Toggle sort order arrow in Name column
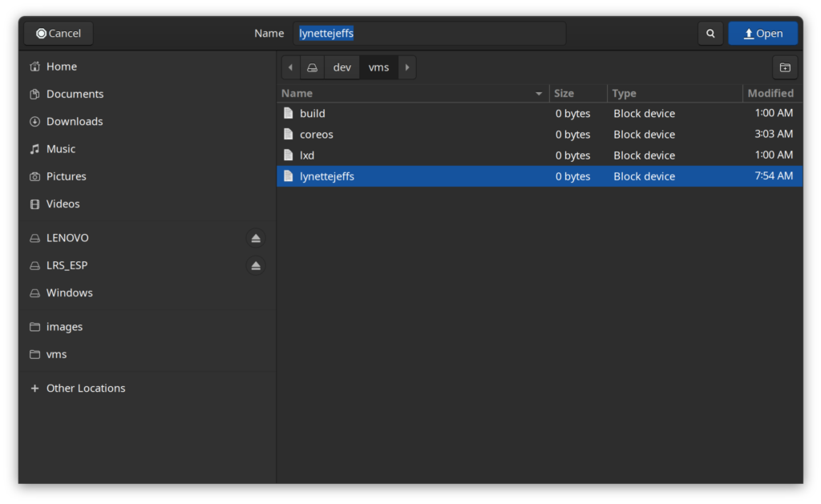 pyautogui.click(x=539, y=94)
